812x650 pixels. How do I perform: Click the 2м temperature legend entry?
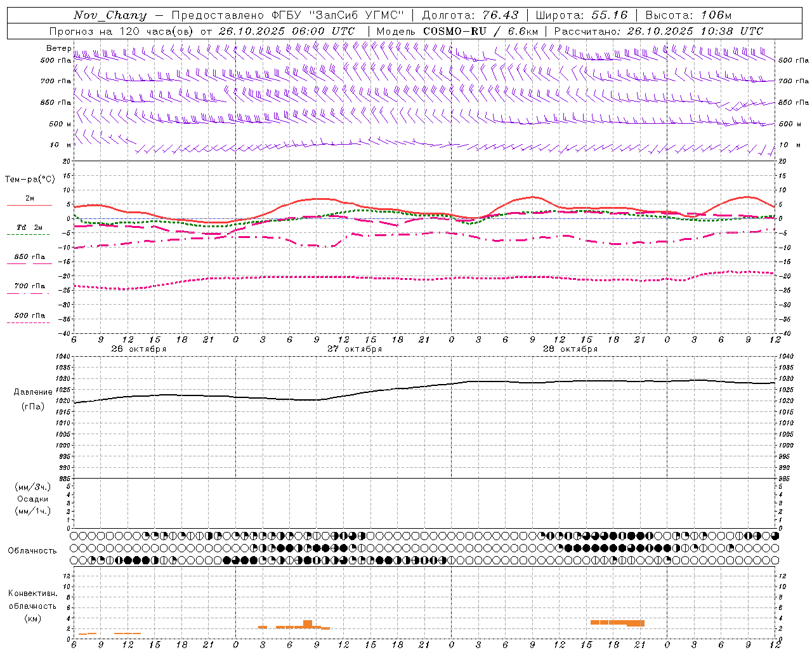pyautogui.click(x=30, y=199)
